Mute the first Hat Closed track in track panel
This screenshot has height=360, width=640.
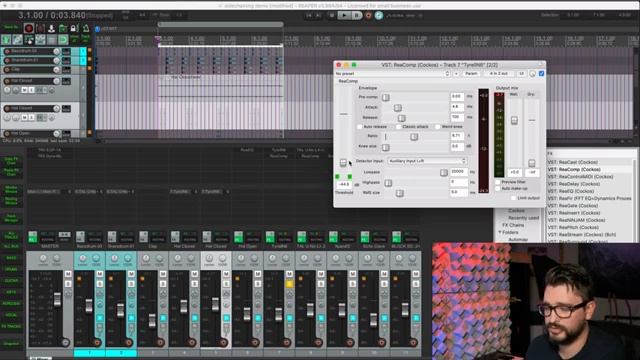click(24, 90)
